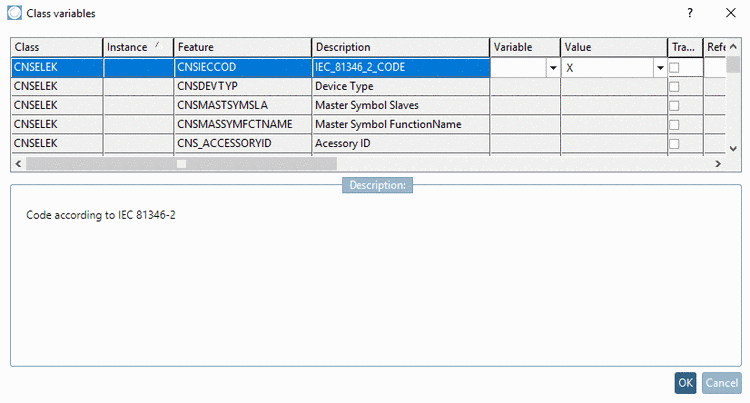Image resolution: width=750 pixels, height=403 pixels.
Task: Toggle Tra... checkbox for Acessory ID row
Action: click(674, 144)
